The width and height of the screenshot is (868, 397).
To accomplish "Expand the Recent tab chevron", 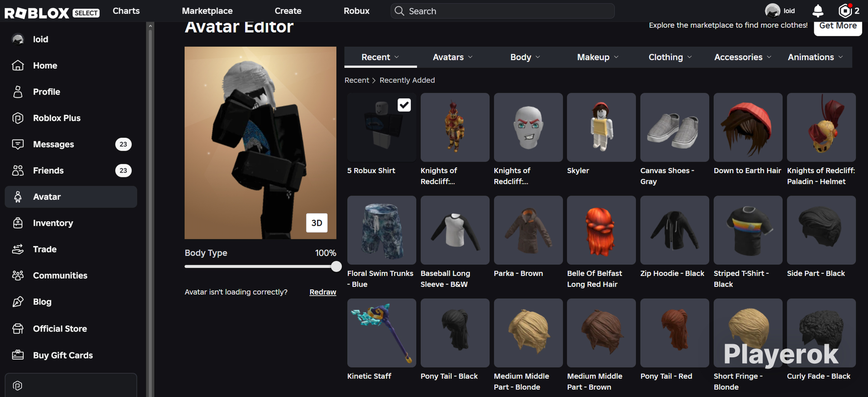I will coord(396,57).
